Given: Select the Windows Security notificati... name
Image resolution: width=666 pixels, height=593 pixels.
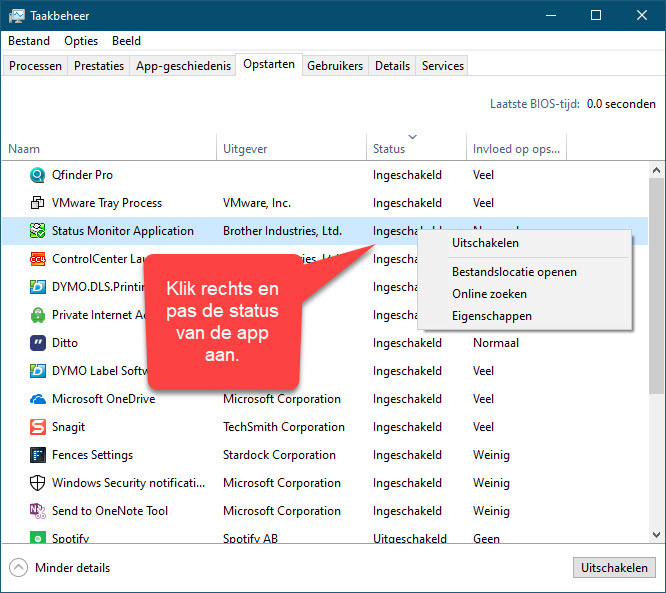Looking at the screenshot, I should click(128, 483).
